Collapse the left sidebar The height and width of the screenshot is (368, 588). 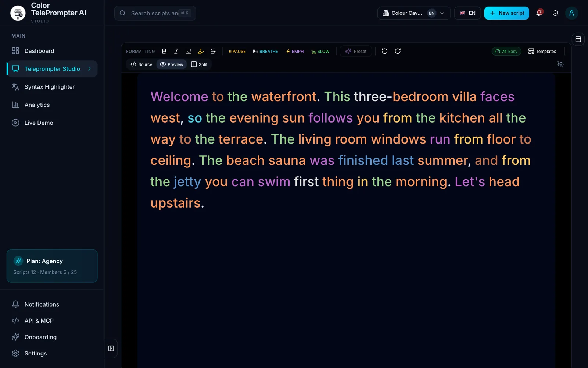coord(111,348)
